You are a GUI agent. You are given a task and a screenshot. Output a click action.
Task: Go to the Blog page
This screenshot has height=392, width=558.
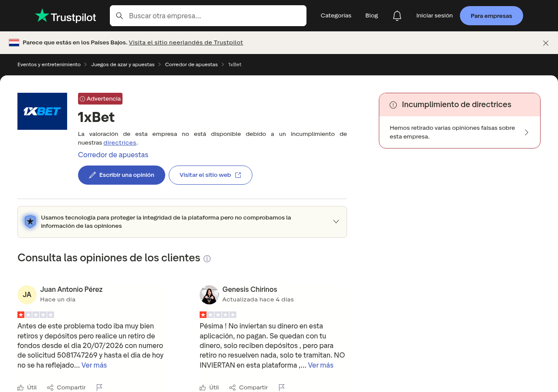click(372, 16)
